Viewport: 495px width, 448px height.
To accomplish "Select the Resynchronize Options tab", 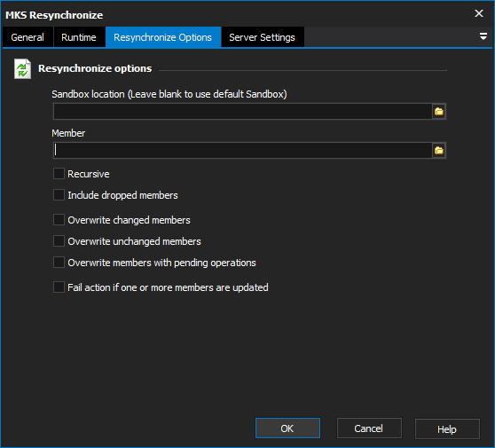I will (163, 37).
